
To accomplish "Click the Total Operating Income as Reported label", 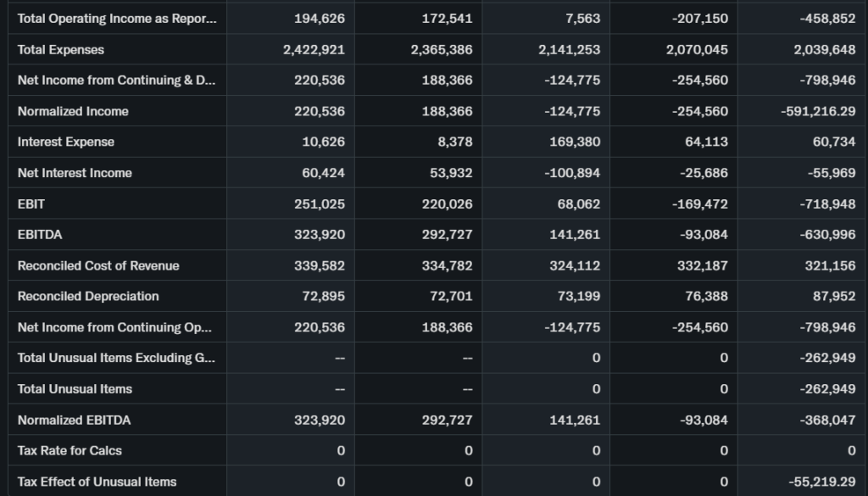I will [116, 19].
